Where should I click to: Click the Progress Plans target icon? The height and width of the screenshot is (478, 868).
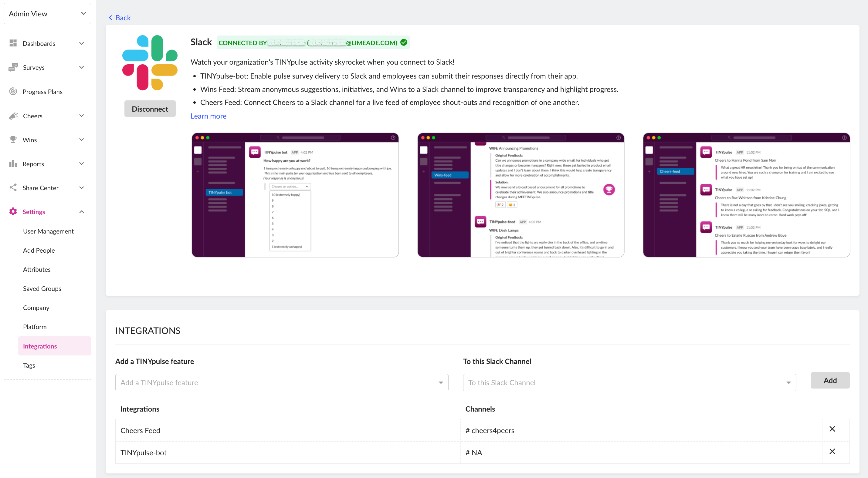click(x=13, y=92)
